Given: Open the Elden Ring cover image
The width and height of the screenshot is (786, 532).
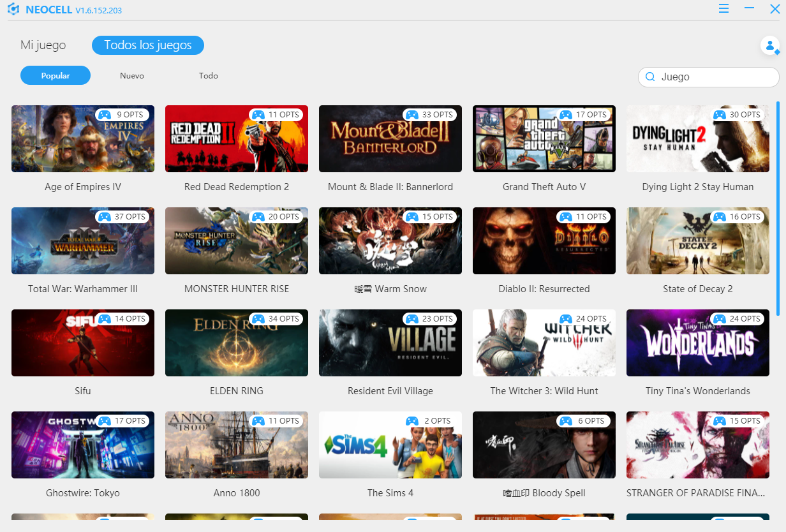Looking at the screenshot, I should (x=237, y=343).
